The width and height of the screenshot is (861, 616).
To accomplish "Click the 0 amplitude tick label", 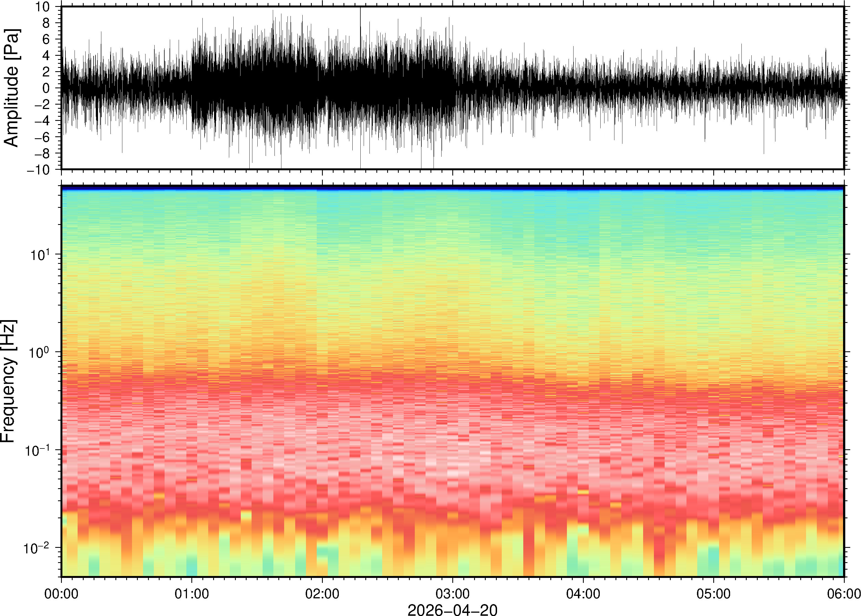I will coord(46,88).
